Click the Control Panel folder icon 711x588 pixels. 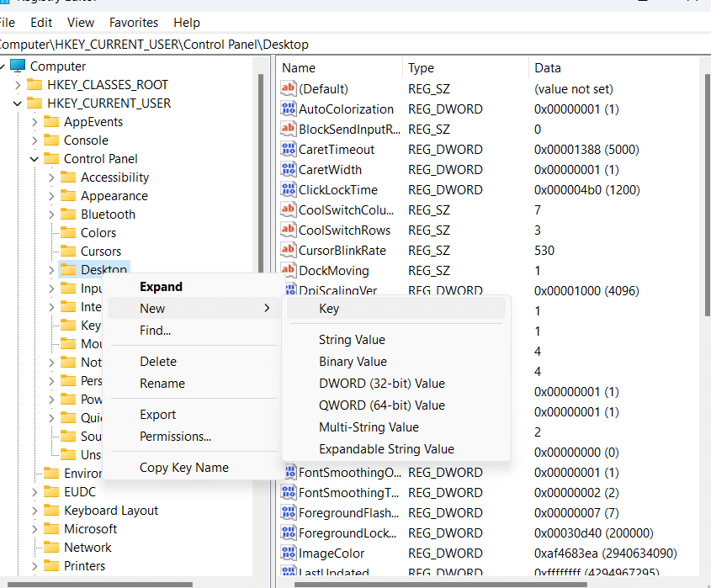coord(51,159)
